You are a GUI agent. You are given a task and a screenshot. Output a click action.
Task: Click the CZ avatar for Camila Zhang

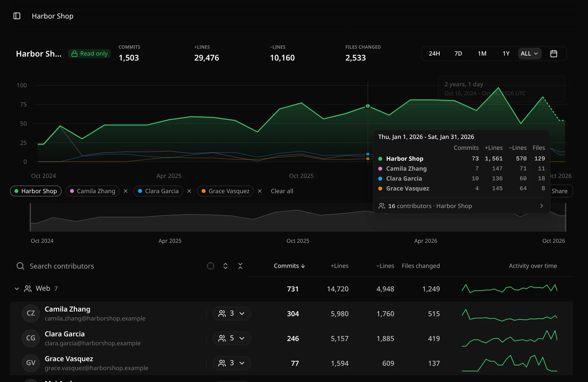pos(31,314)
